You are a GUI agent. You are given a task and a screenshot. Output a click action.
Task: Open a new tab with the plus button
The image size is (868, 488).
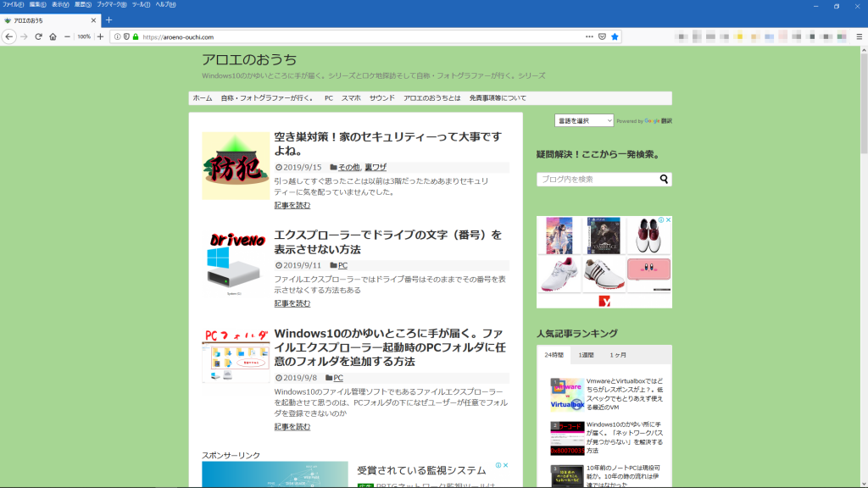pyautogui.click(x=108, y=19)
